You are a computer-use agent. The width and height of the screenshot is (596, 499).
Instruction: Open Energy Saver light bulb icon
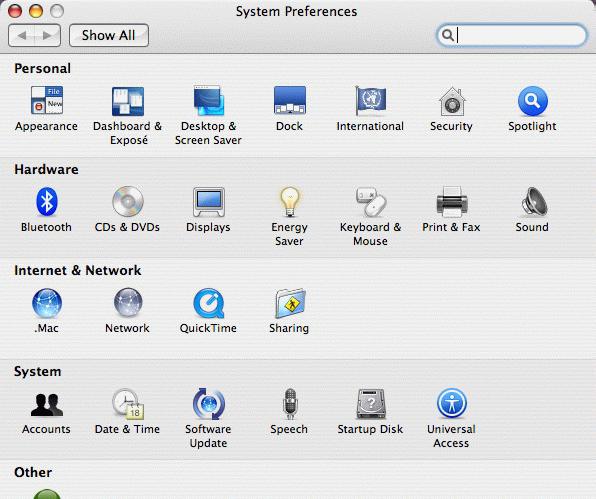point(290,202)
